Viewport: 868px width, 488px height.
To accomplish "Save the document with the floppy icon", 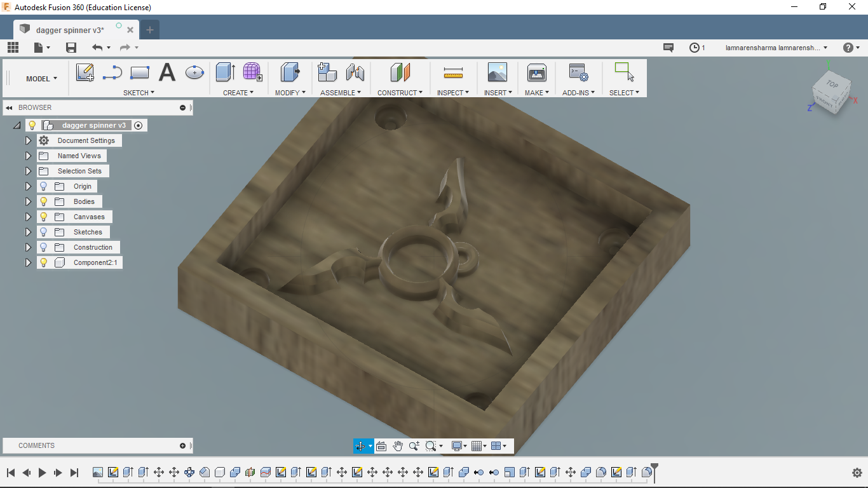I will pos(71,48).
